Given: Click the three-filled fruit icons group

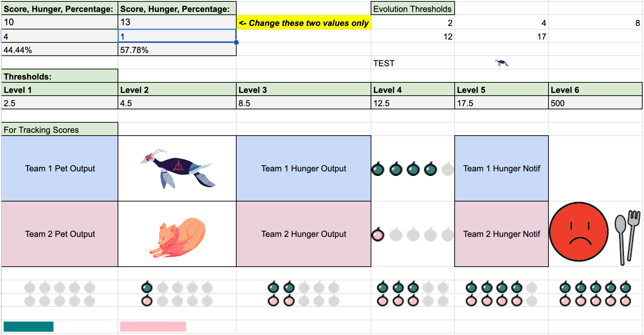Looking at the screenshot, I should point(413,294).
